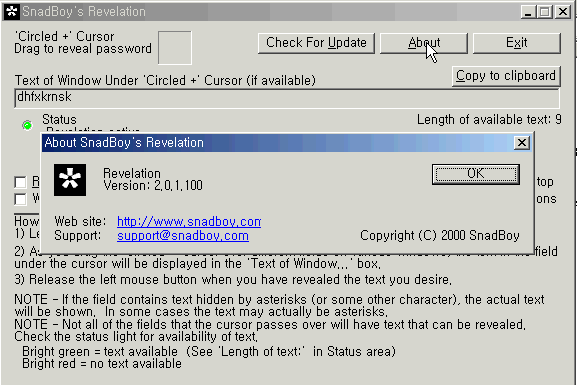Click the 'Bright red = no text available' line
Screen dimensions: 577x385
click(x=102, y=364)
